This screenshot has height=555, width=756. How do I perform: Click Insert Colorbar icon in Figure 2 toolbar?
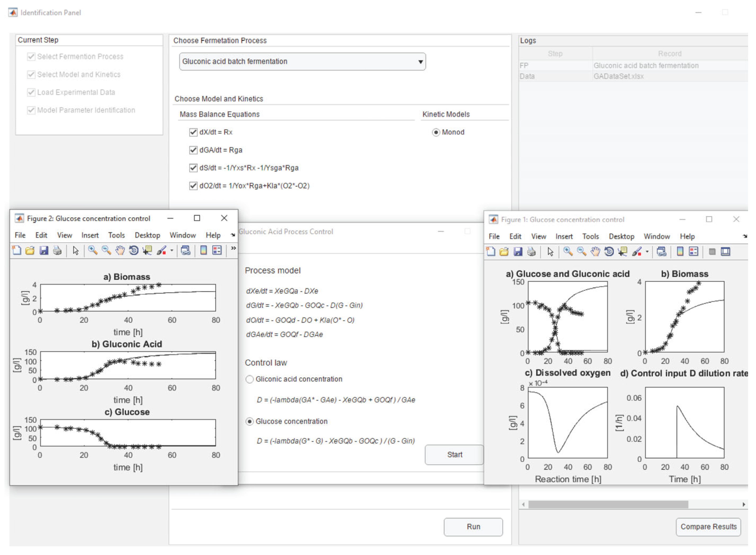point(203,251)
